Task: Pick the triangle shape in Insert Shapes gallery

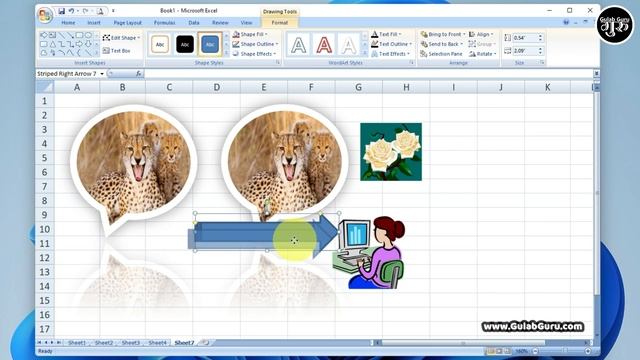Action: pyautogui.click(x=53, y=44)
